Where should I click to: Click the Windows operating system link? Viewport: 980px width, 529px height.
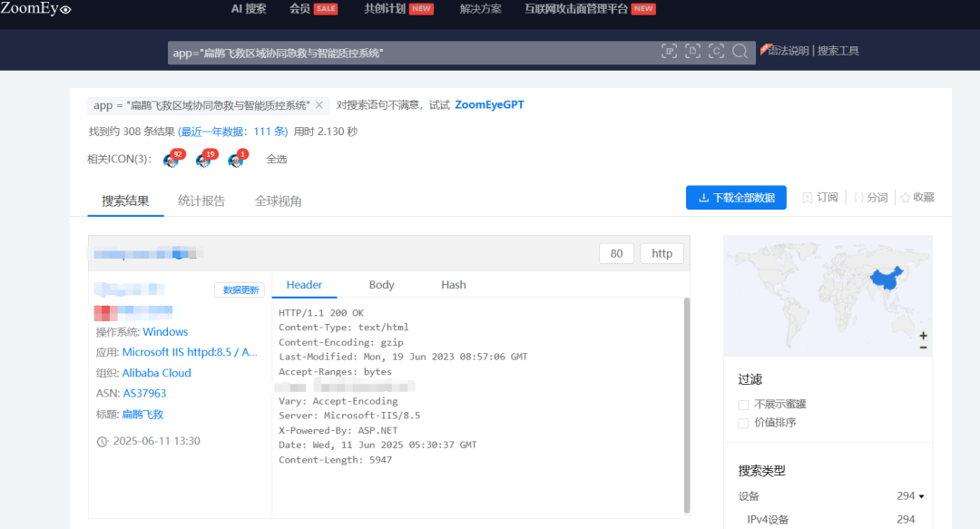pos(165,331)
